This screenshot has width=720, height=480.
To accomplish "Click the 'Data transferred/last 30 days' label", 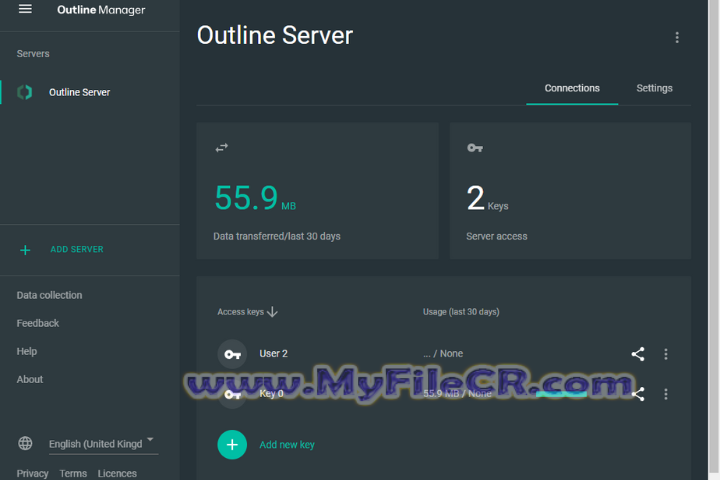I will click(x=277, y=236).
